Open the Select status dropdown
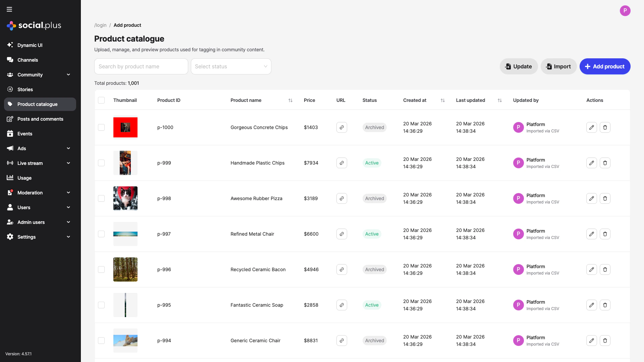 231,66
